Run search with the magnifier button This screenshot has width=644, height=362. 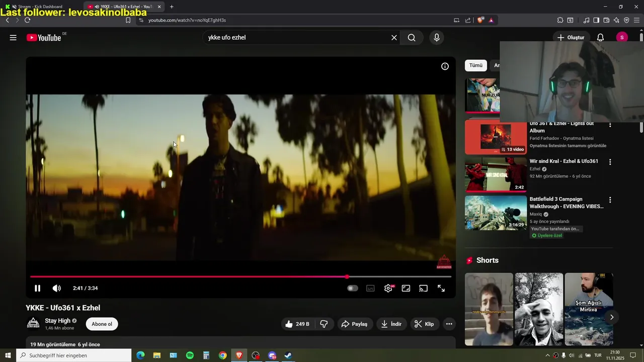click(412, 38)
